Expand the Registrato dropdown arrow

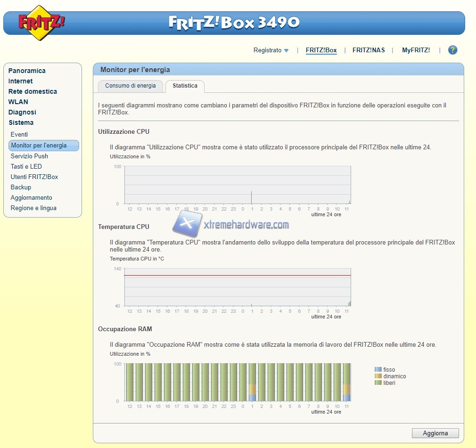[286, 50]
